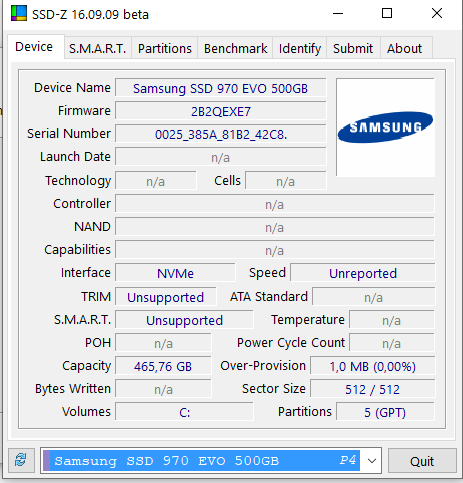Click the Capacity value 465,76 GB

[163, 366]
